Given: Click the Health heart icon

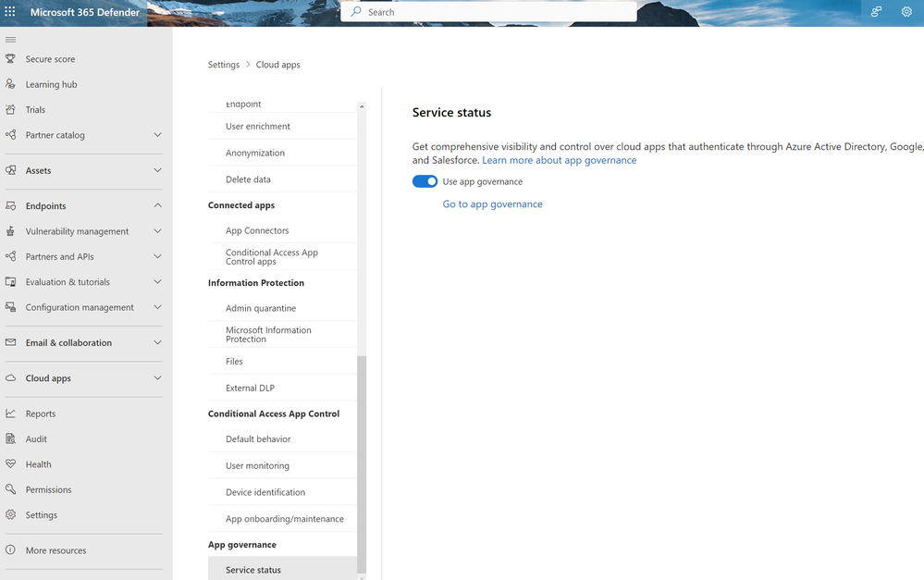Looking at the screenshot, I should pos(10,464).
